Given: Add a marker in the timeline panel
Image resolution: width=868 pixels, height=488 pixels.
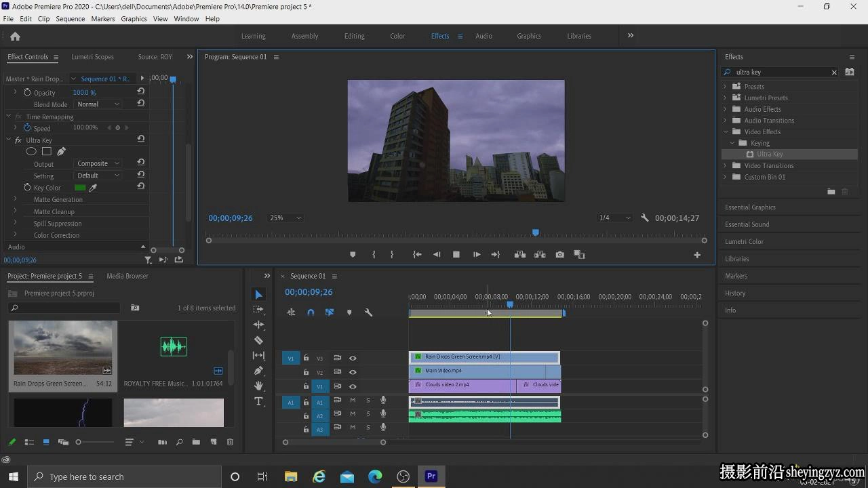Looking at the screenshot, I should [x=349, y=312].
